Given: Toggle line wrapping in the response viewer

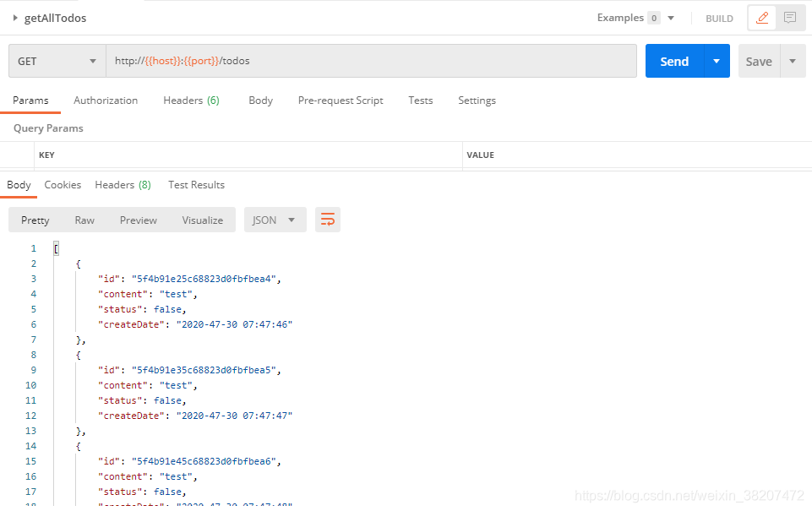Looking at the screenshot, I should pos(328,219).
